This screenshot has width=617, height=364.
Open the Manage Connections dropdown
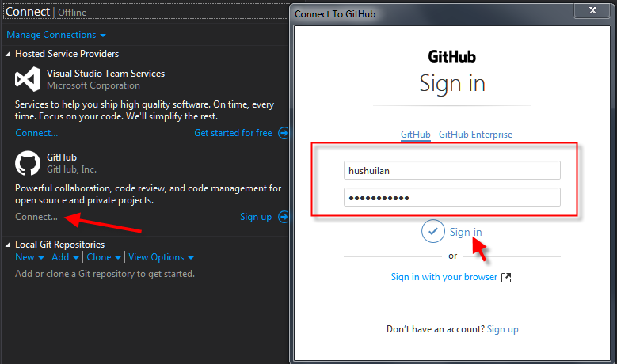pyautogui.click(x=56, y=35)
